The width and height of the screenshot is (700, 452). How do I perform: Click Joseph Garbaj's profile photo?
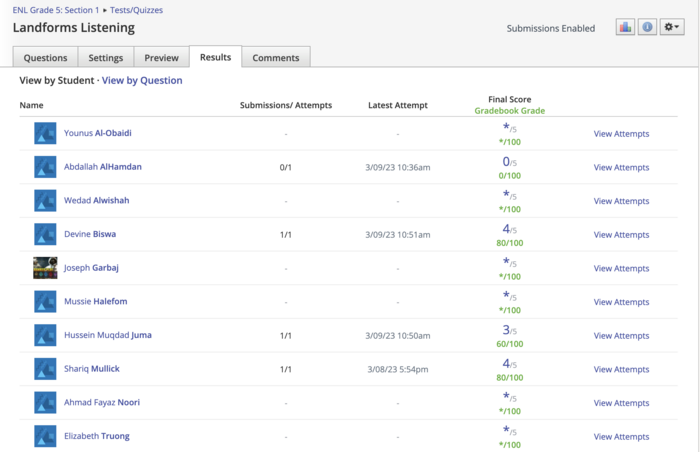tap(45, 268)
